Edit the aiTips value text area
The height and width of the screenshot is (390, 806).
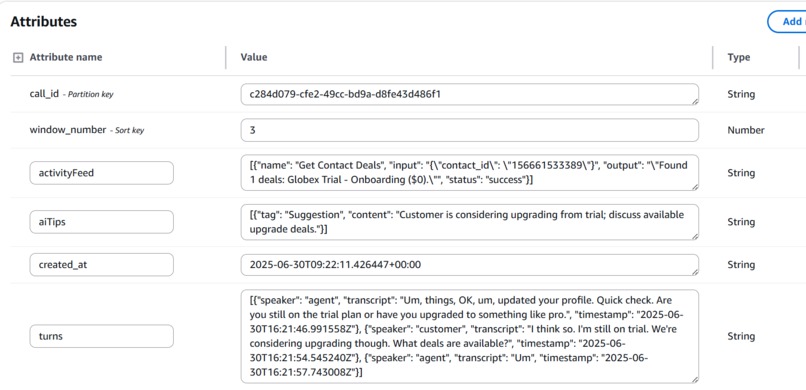[x=469, y=222]
